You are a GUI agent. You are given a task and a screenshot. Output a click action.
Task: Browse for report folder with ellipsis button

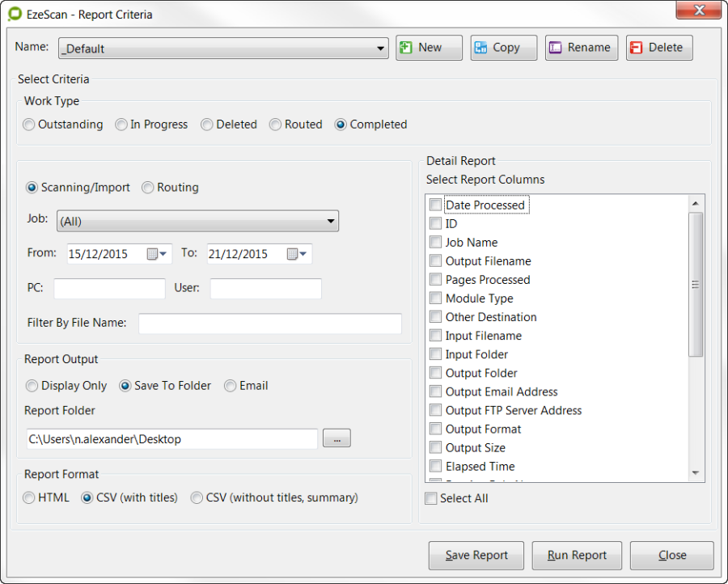pyautogui.click(x=336, y=439)
